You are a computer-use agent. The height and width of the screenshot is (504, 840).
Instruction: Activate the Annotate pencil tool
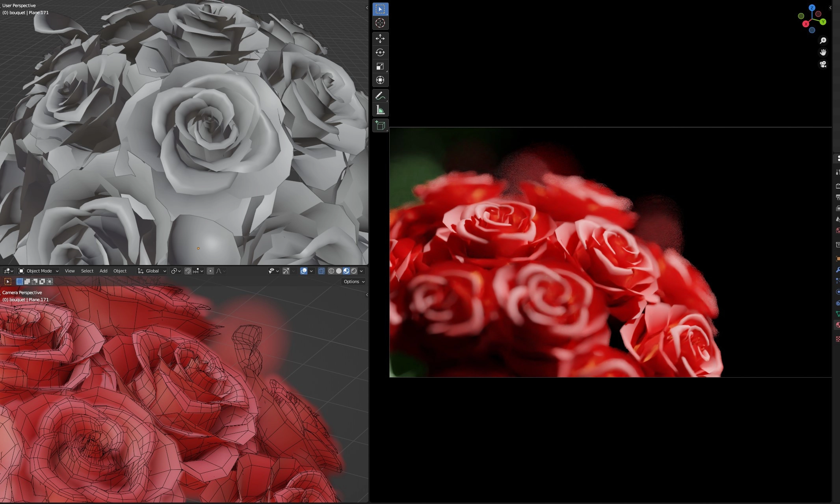click(380, 96)
